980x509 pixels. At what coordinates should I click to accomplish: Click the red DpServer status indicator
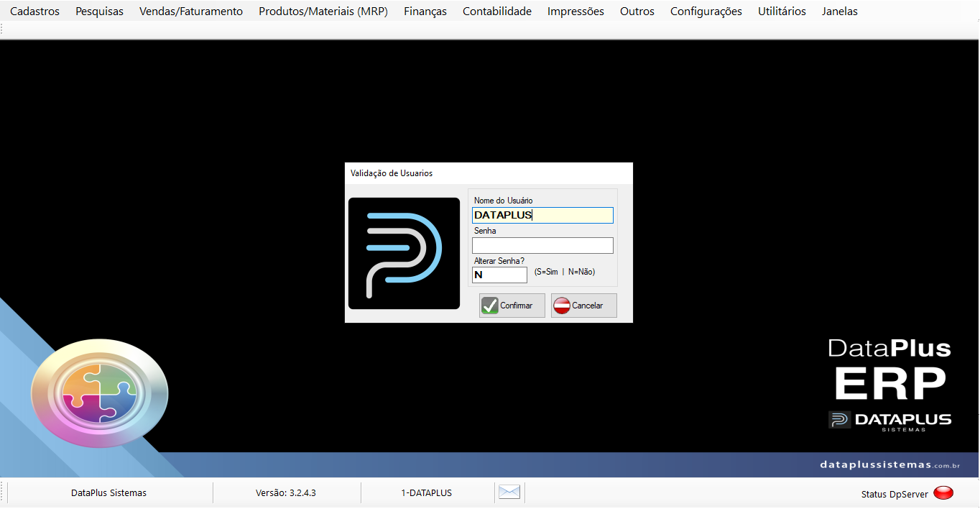tap(943, 493)
